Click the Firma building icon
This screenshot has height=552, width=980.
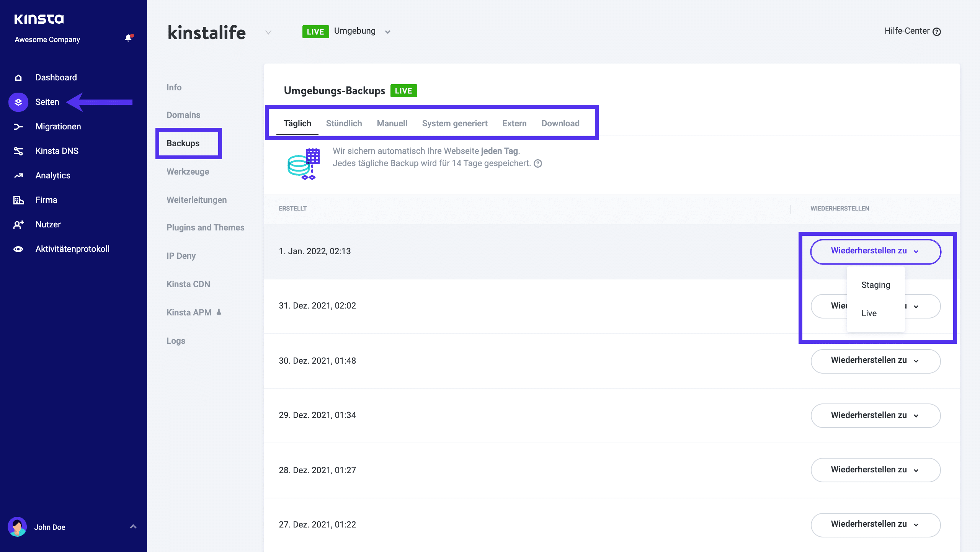18,199
